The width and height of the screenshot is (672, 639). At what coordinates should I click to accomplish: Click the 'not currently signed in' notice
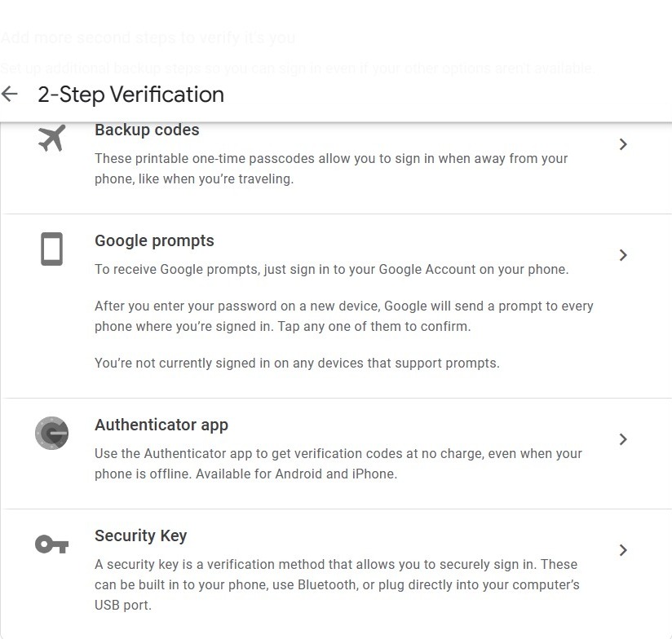point(297,364)
